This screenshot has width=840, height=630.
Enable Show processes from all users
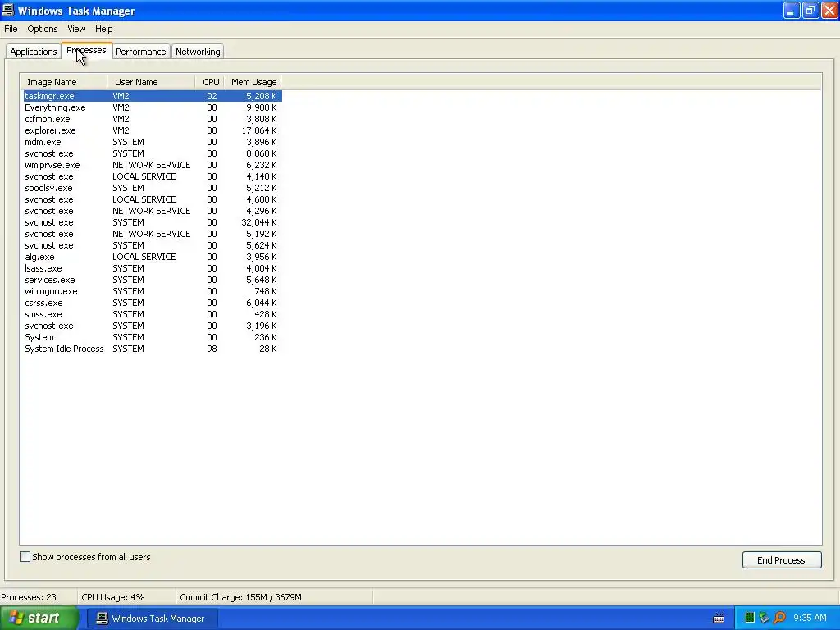tap(25, 557)
